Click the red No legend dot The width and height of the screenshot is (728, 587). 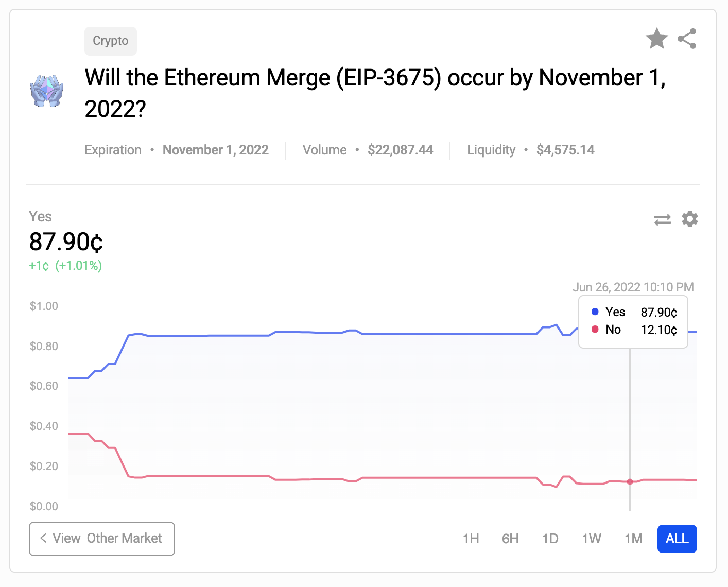[595, 329]
